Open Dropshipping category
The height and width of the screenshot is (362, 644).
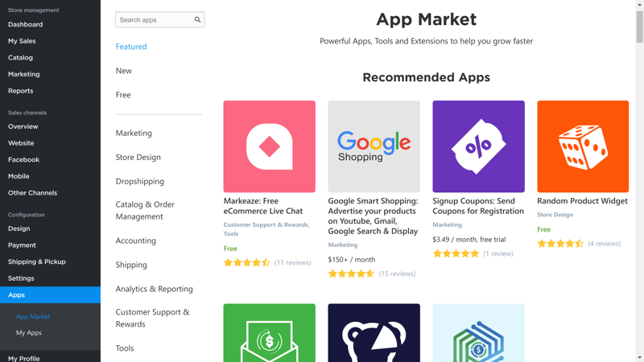139,182
